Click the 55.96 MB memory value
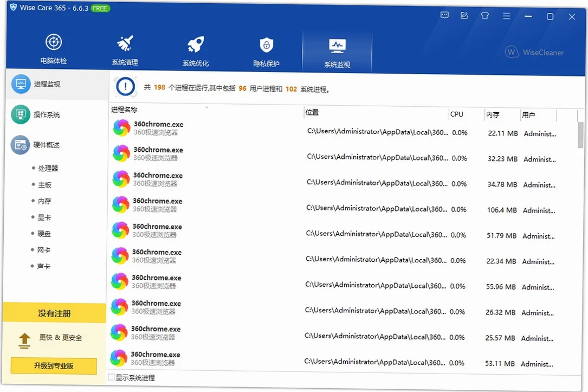The height and width of the screenshot is (392, 588). click(x=501, y=287)
